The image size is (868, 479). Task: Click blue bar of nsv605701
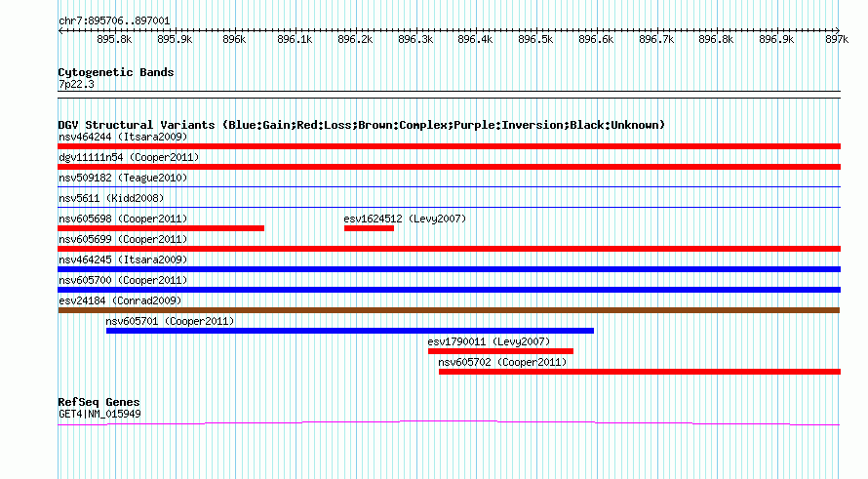click(x=350, y=331)
